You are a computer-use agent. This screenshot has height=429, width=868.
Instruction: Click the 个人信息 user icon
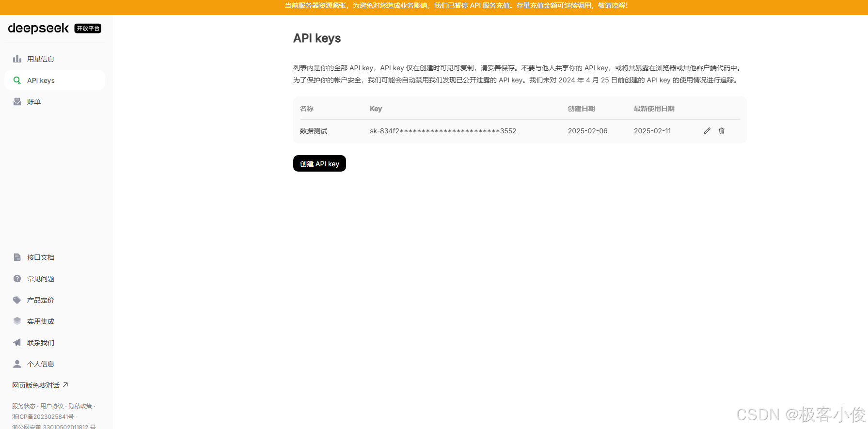tap(17, 364)
